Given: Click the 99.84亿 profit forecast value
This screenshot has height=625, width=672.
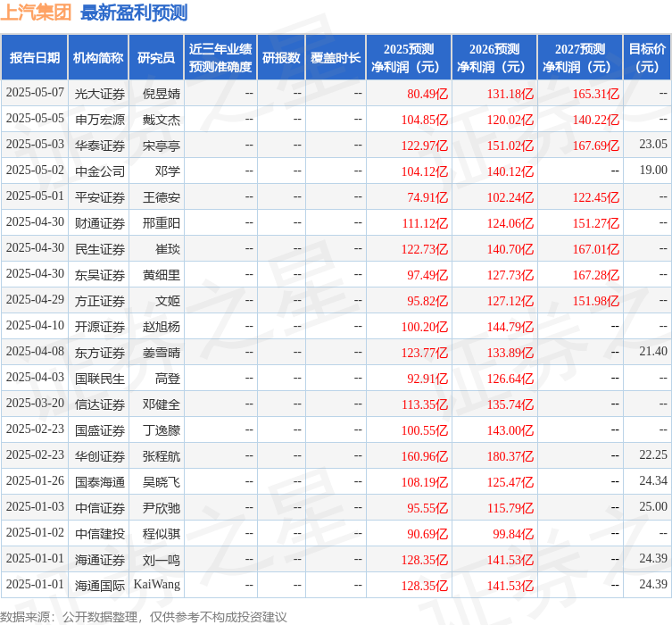Looking at the screenshot, I should pyautogui.click(x=513, y=534).
